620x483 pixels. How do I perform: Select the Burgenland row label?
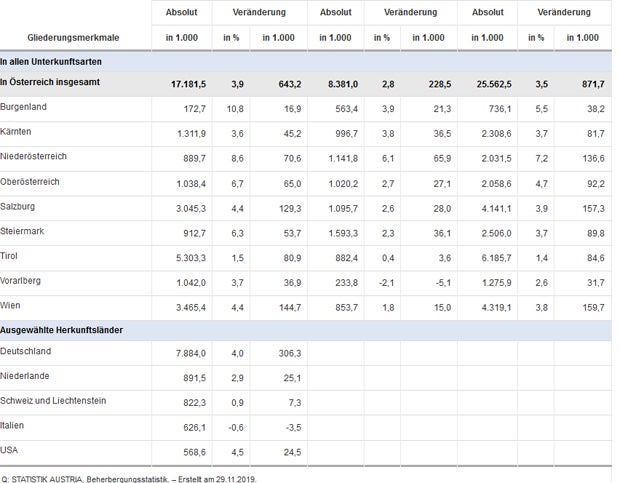(26, 104)
